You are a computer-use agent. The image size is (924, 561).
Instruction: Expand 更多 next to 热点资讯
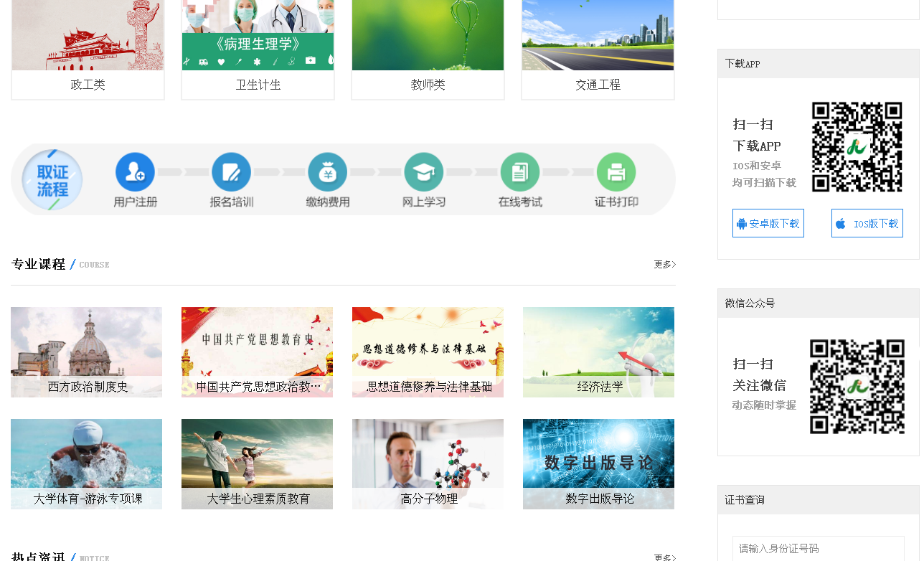664,557
